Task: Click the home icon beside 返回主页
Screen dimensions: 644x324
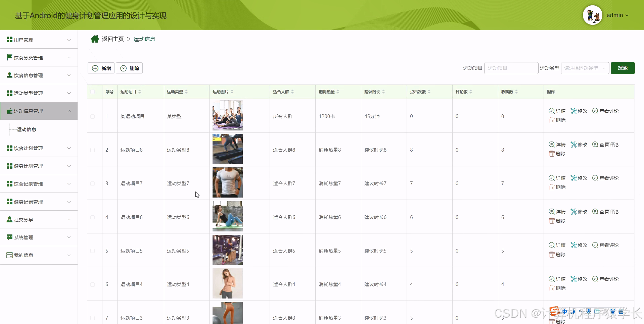Action: coord(95,39)
